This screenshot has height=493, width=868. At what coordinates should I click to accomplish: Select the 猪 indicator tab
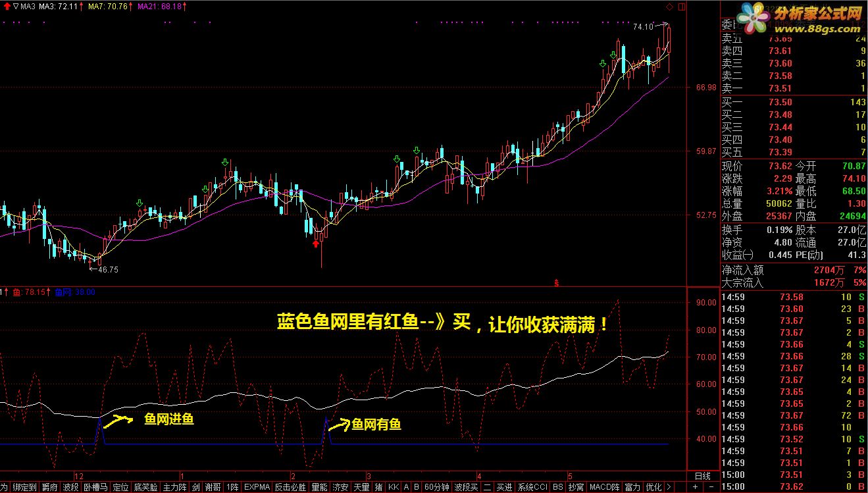pyautogui.click(x=378, y=487)
